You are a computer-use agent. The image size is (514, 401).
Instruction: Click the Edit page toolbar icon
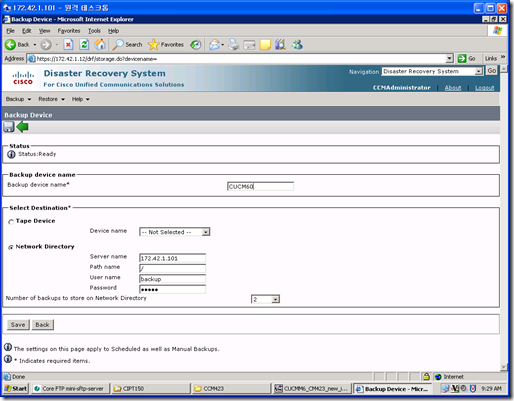click(249, 44)
